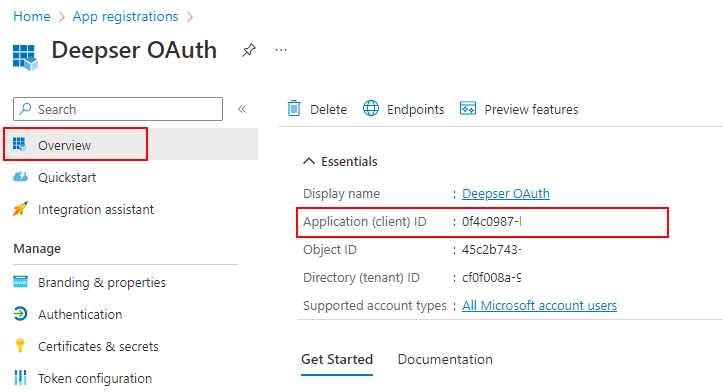
Task: Collapse the Essentials section chevron
Action: 309,161
